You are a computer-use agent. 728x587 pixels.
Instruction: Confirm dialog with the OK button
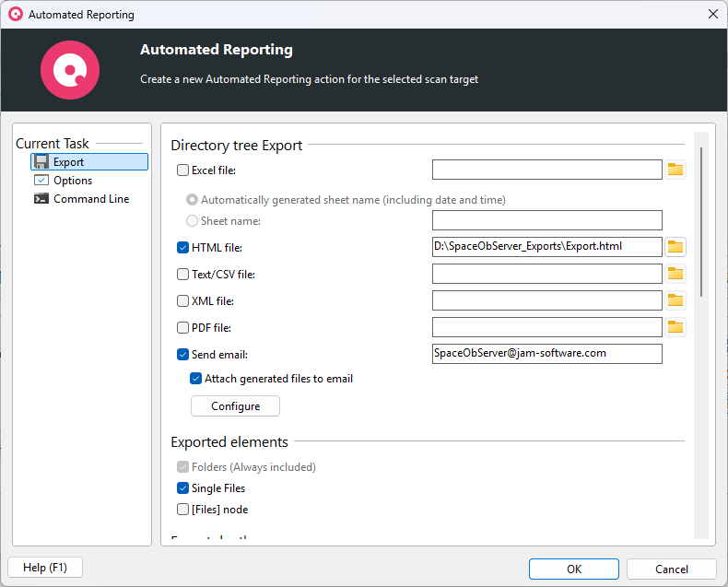[x=573, y=569]
